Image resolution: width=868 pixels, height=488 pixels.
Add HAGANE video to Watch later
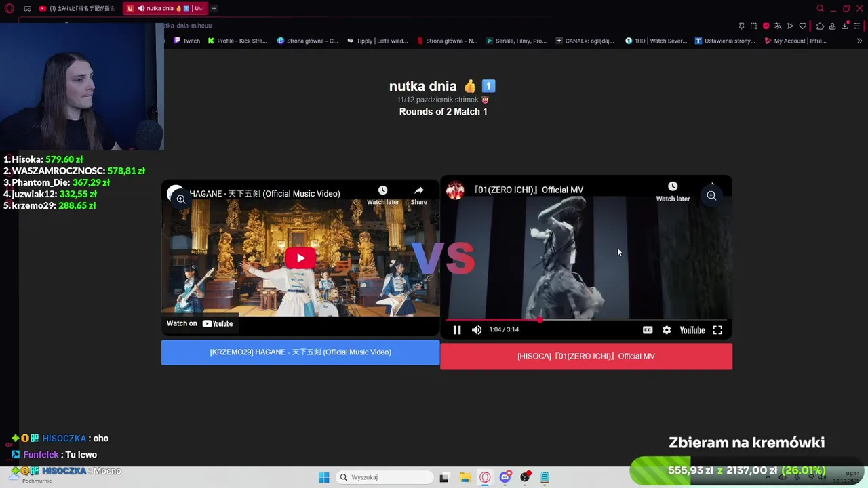pos(382,195)
